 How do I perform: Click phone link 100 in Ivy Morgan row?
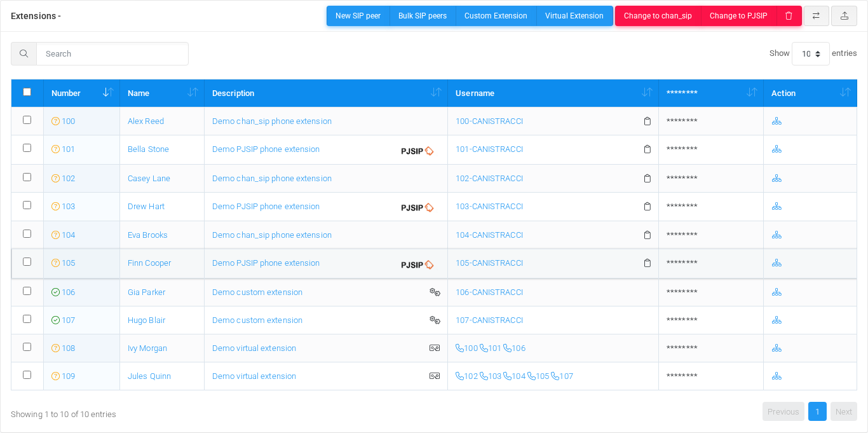467,348
